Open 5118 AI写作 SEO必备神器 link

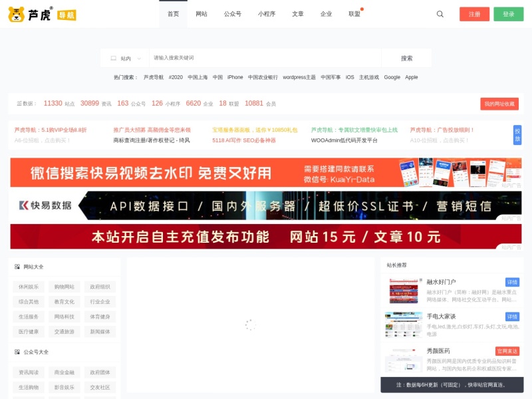(x=244, y=140)
